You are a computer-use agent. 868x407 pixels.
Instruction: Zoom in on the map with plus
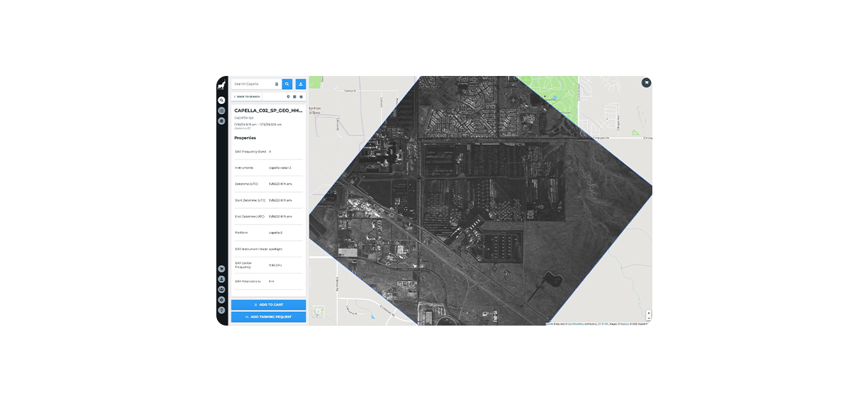648,313
